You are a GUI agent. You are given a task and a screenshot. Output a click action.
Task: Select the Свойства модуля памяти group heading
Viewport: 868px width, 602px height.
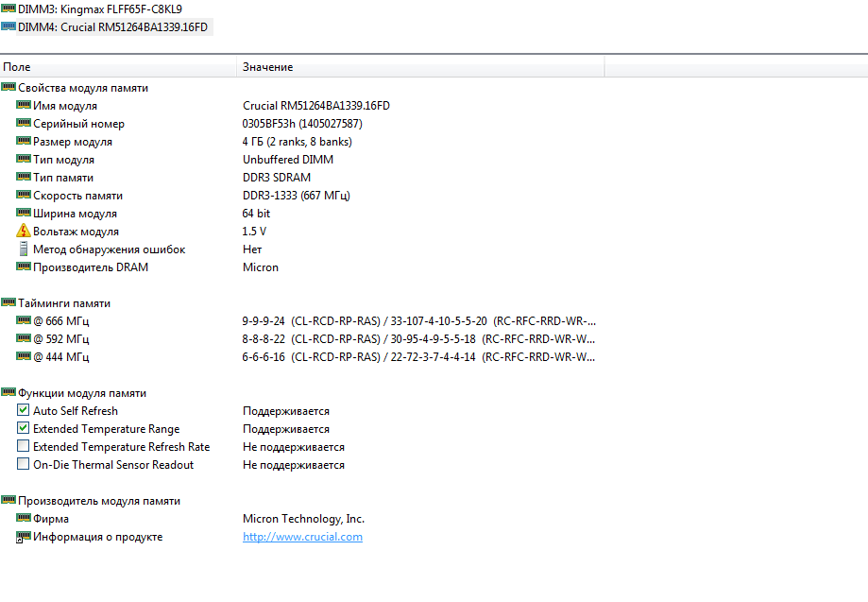pos(83,88)
